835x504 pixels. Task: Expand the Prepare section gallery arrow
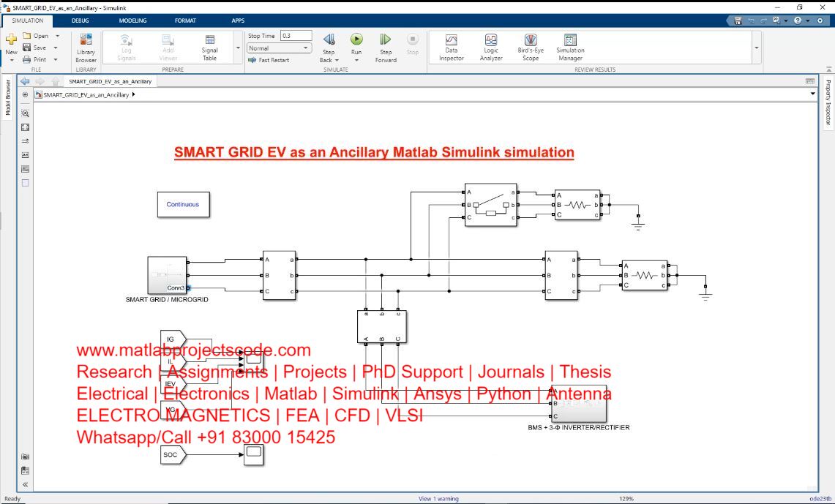(x=238, y=48)
